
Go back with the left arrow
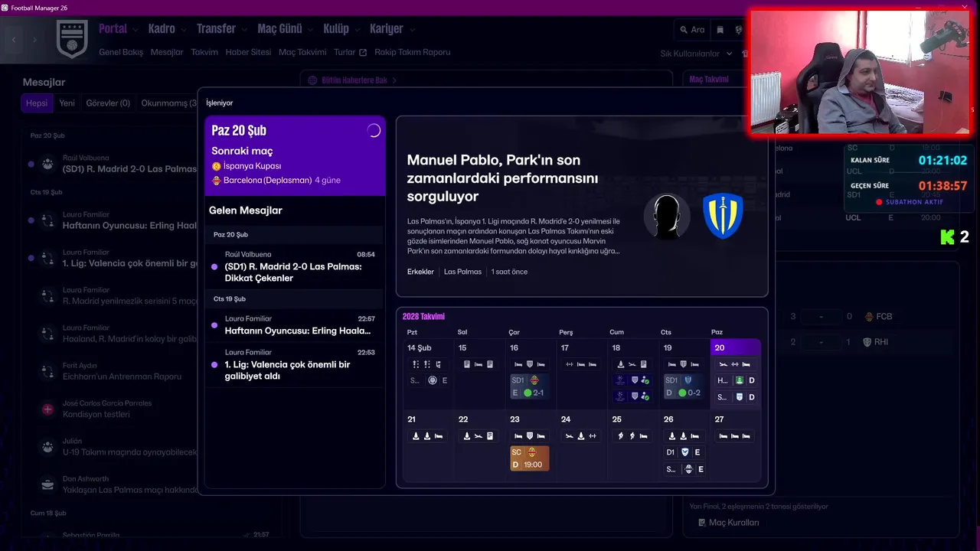point(14,39)
